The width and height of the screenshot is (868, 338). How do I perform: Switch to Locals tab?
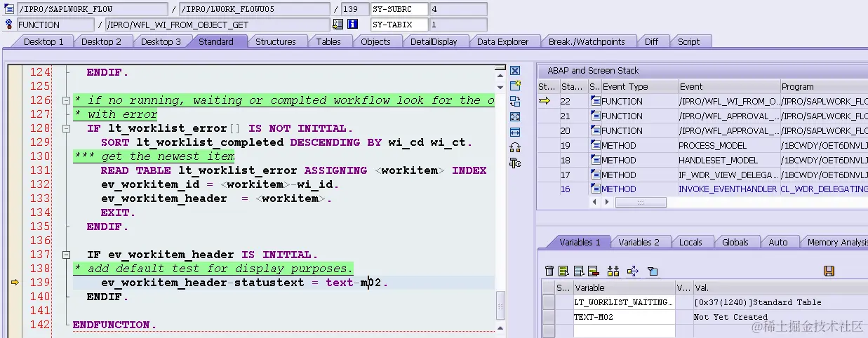[690, 242]
